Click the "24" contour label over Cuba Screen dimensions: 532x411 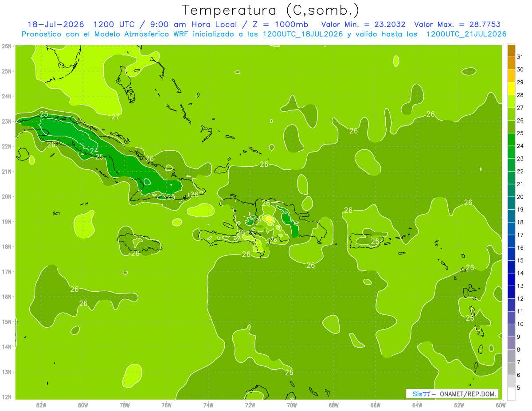coord(94,151)
